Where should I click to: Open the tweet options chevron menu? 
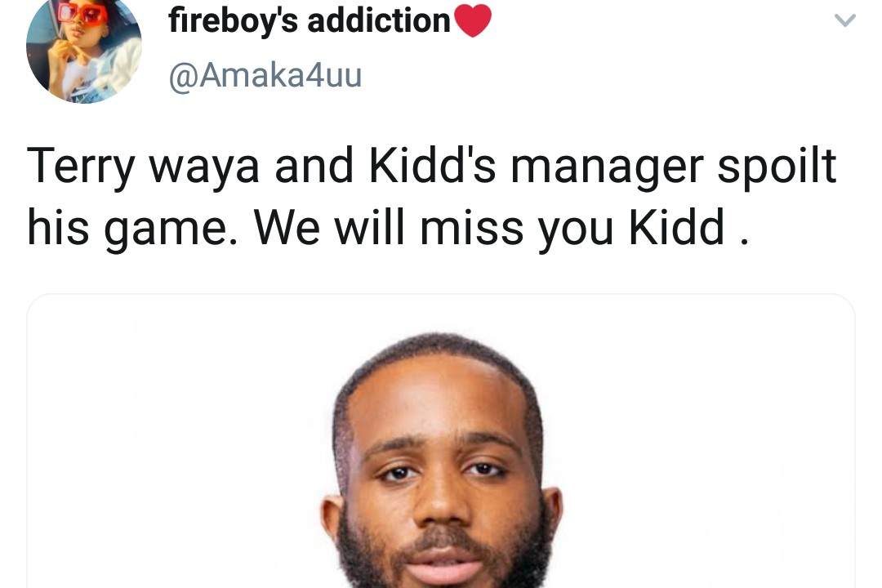pyautogui.click(x=844, y=20)
